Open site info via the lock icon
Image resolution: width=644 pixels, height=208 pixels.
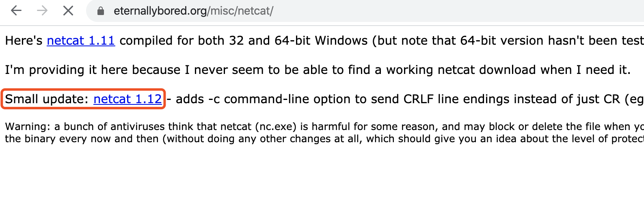[x=101, y=11]
